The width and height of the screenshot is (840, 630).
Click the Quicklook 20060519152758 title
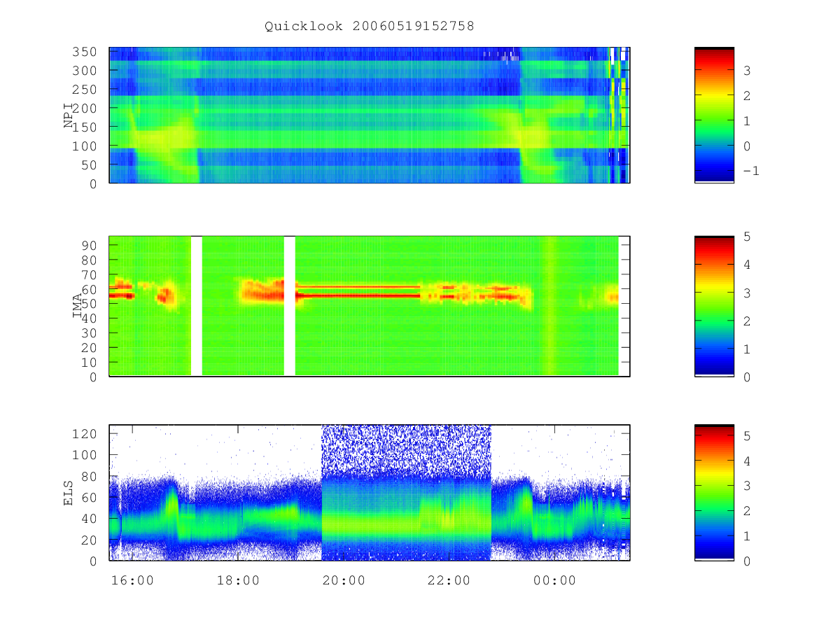pos(370,27)
